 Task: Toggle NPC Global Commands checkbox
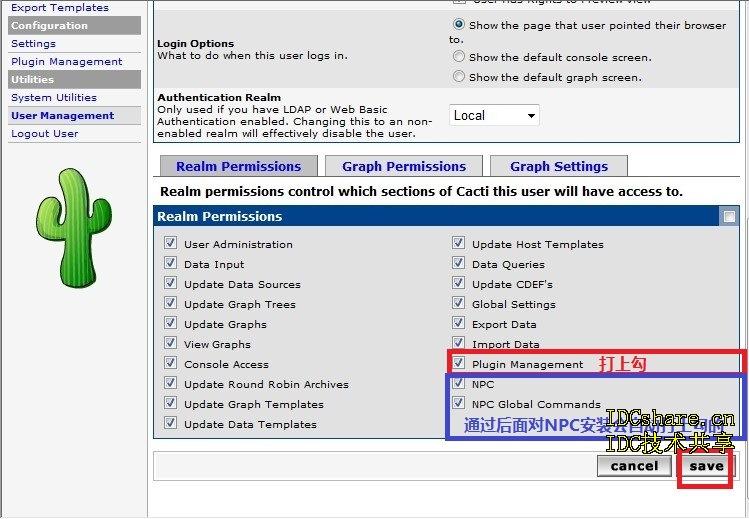(459, 403)
